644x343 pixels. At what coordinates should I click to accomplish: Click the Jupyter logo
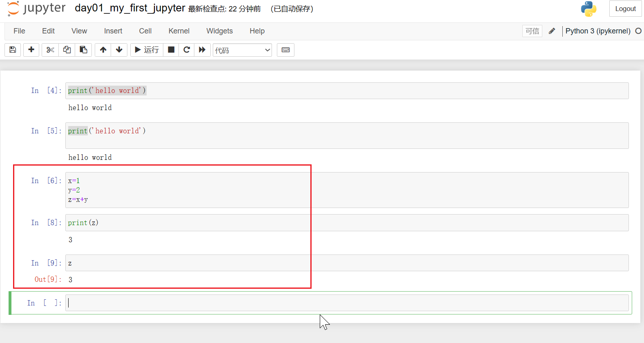click(36, 9)
